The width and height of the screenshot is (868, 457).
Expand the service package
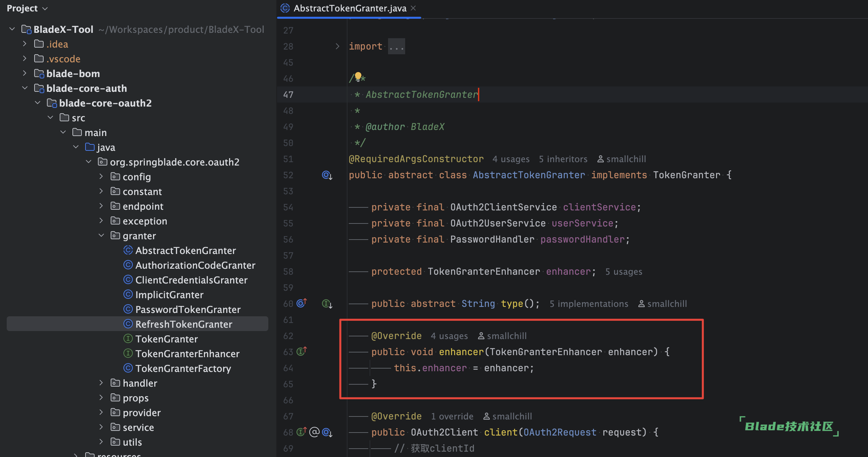tap(101, 427)
